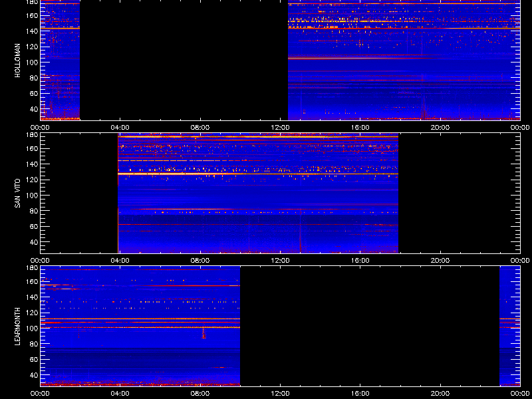The height and width of the screenshot is (399, 532).
Task: Choose the 160 frequency tick on Learmonth panel
Action: (x=33, y=281)
